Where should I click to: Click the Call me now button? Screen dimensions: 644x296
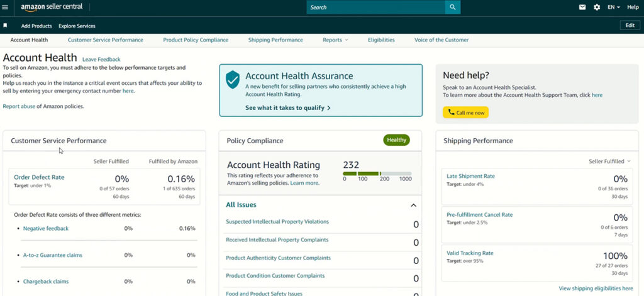tap(466, 112)
